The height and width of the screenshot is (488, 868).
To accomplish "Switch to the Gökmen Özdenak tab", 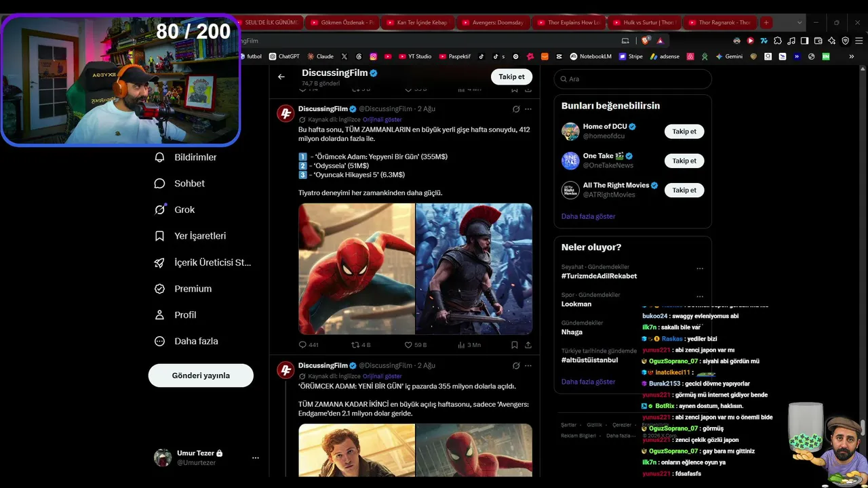I will (x=342, y=22).
